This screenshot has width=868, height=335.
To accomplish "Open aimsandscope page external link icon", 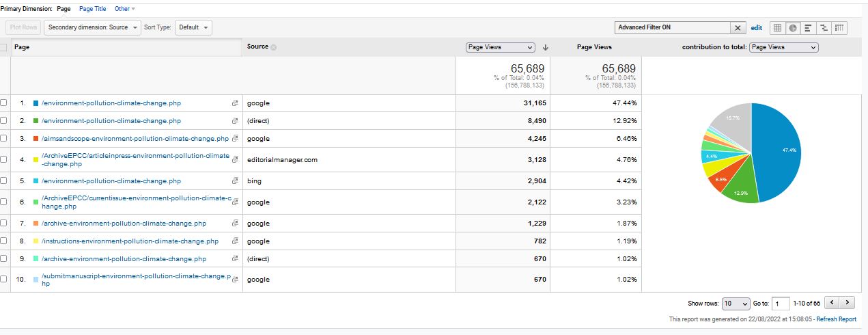I will [235, 139].
